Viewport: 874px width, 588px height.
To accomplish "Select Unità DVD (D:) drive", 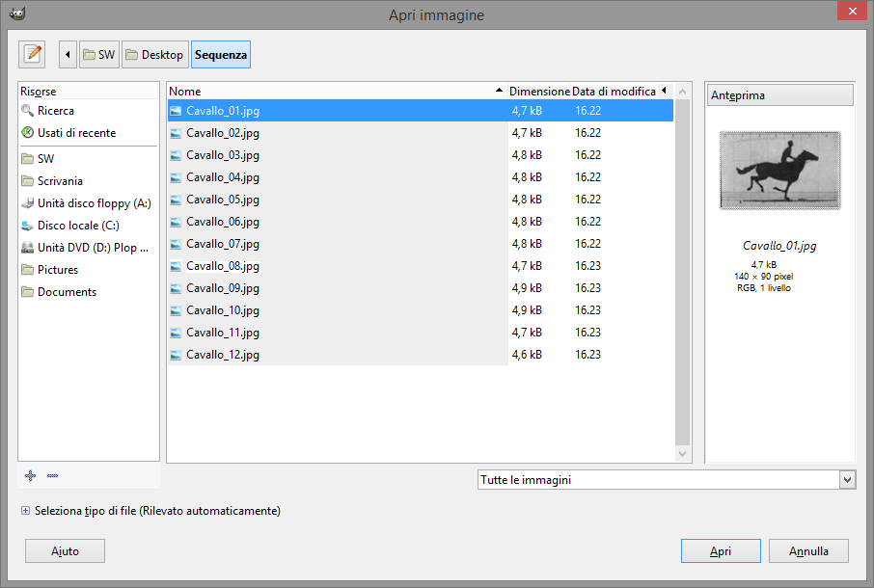I will coord(93,248).
